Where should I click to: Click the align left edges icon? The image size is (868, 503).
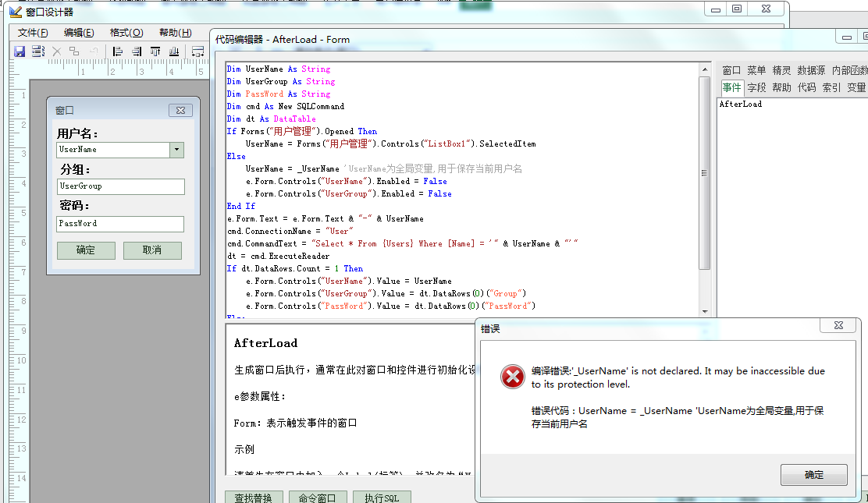118,51
